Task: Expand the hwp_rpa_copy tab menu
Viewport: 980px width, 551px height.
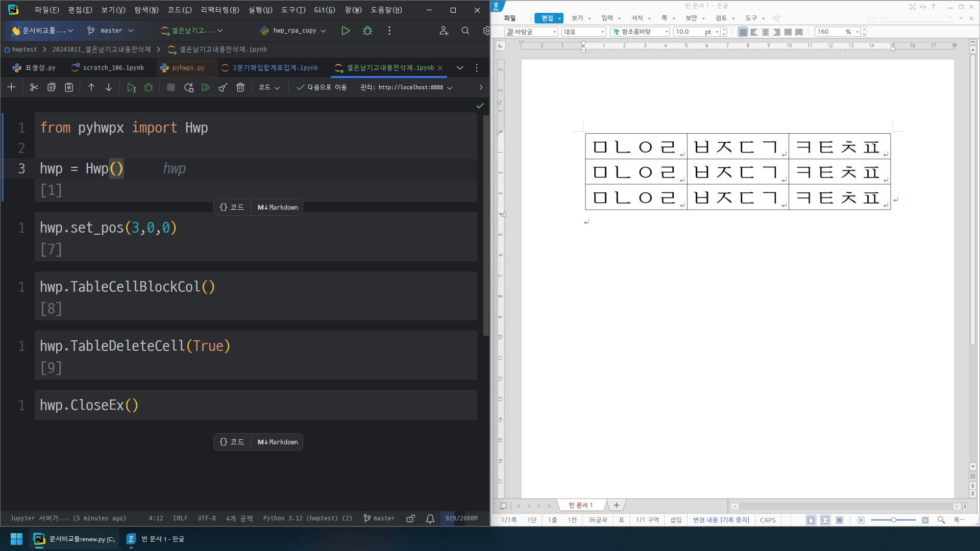Action: (x=323, y=30)
